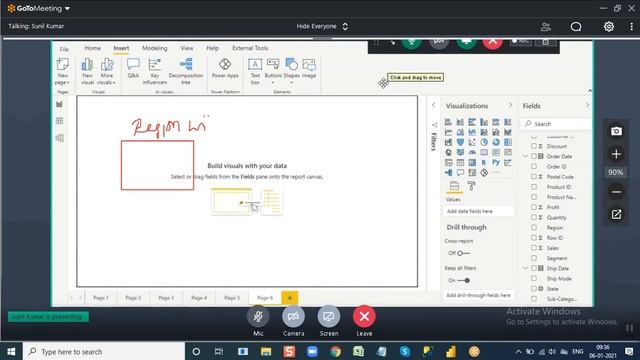Switch to Page 1 tab

101,298
